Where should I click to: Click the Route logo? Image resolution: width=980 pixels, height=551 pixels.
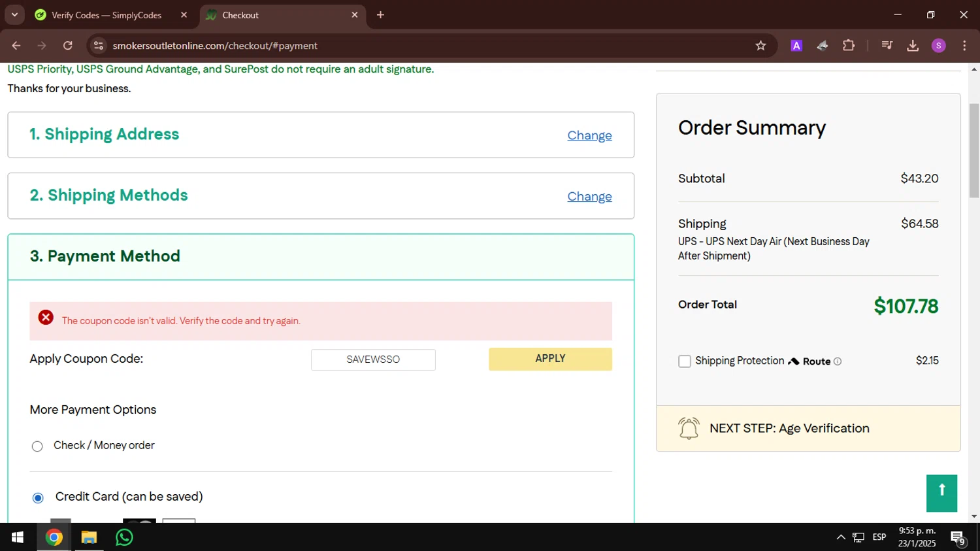click(809, 361)
